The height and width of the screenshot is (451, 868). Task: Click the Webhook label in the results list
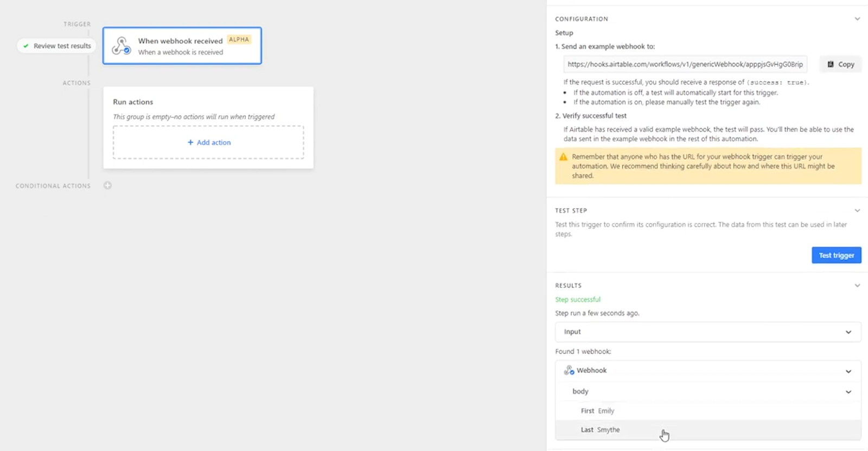[591, 370]
